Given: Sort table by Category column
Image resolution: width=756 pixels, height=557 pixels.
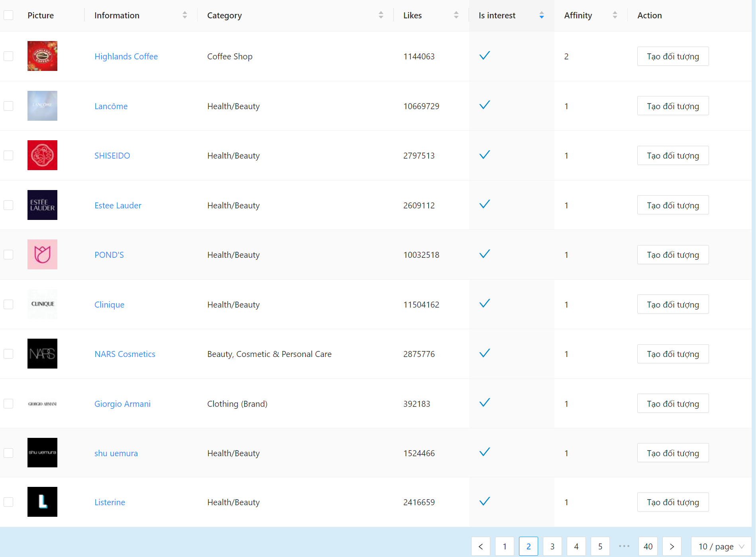Looking at the screenshot, I should coord(381,15).
